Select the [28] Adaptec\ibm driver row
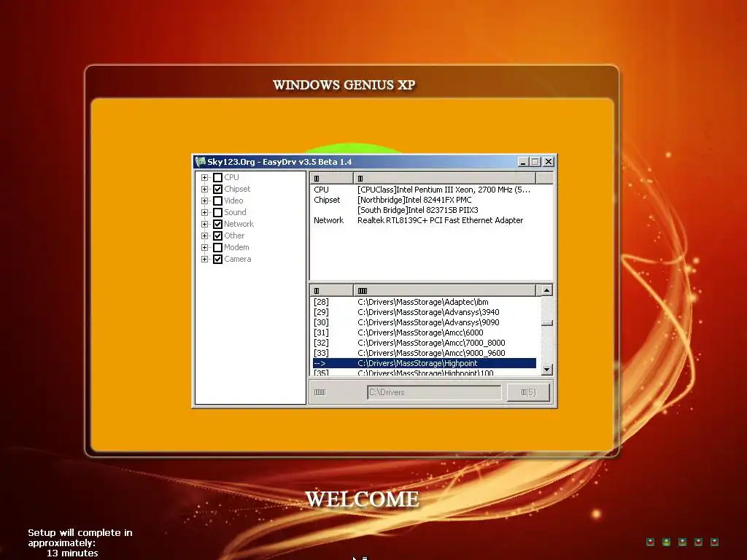Viewport: 747px width, 560px height. pos(424,302)
